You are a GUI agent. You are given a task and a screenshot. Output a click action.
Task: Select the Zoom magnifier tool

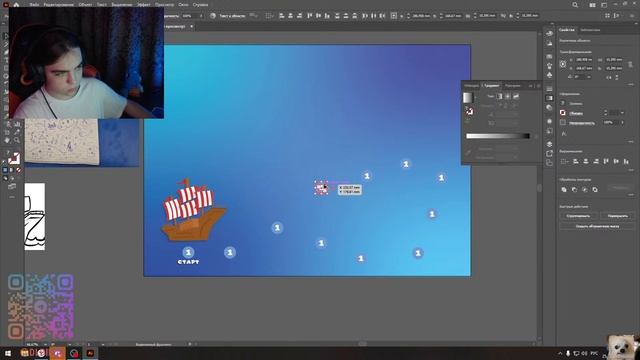17,140
